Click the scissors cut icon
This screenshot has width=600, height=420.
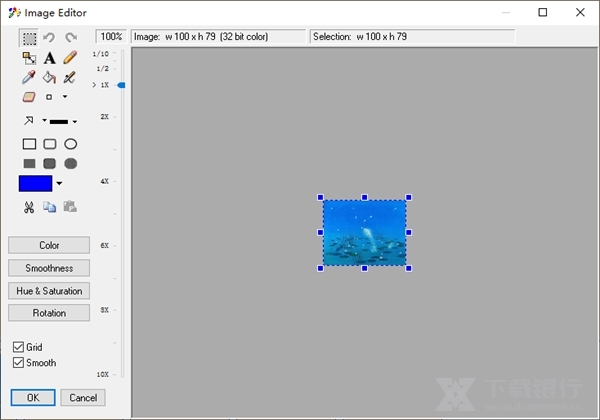click(29, 207)
